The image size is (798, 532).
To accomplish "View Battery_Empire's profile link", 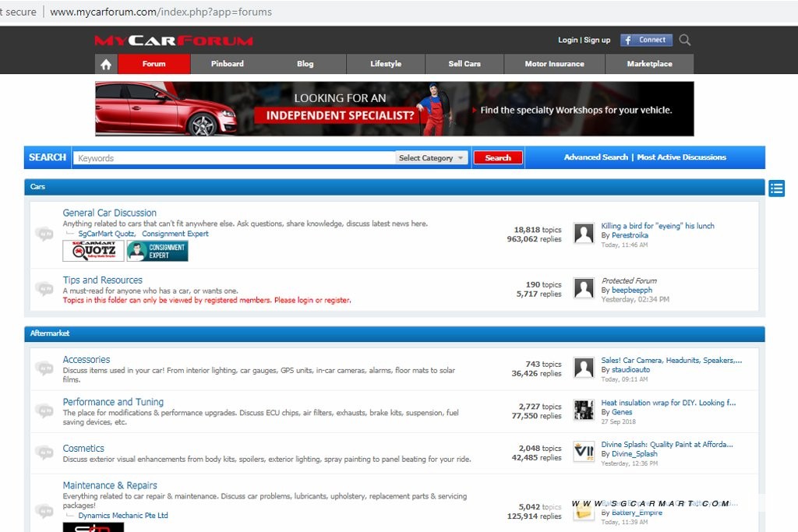I will 637,513.
